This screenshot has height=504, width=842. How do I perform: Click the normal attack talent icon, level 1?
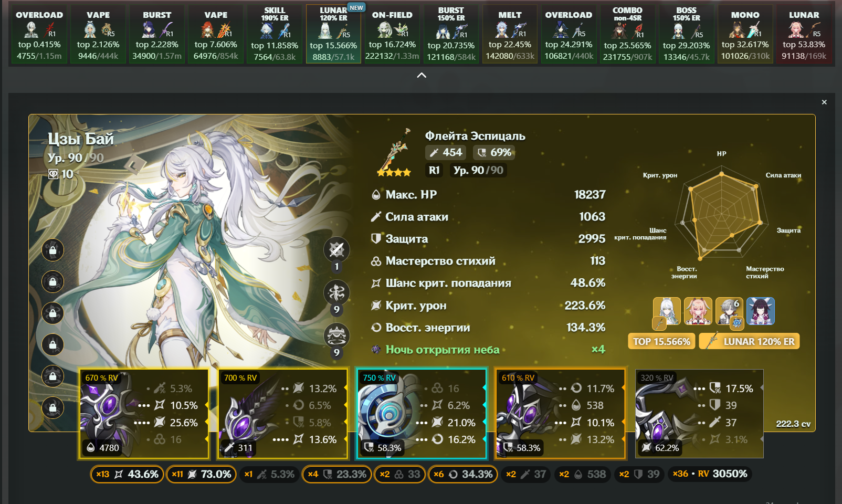(x=336, y=250)
